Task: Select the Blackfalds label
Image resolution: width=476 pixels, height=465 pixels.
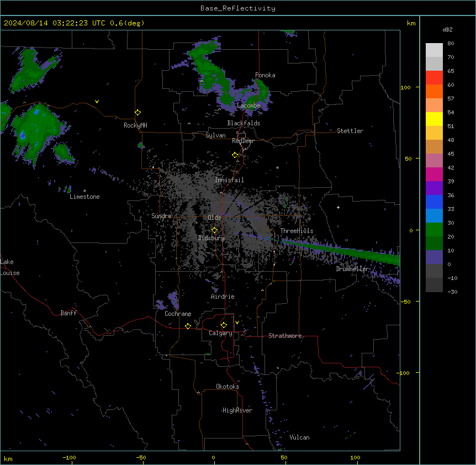Action: click(244, 123)
